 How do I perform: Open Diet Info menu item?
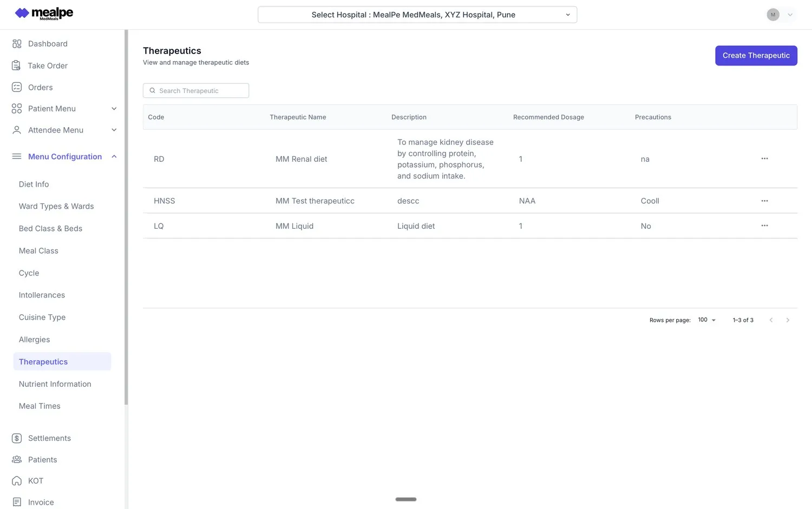(34, 184)
